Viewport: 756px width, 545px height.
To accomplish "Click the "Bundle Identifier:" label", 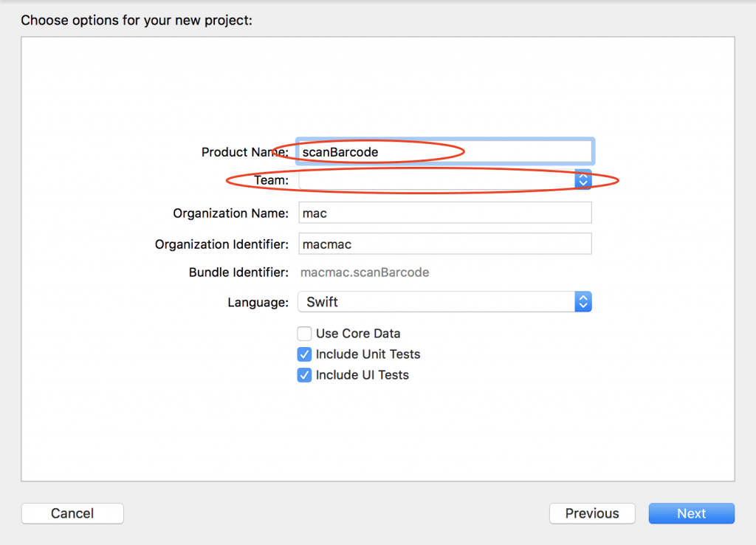I will 238,272.
